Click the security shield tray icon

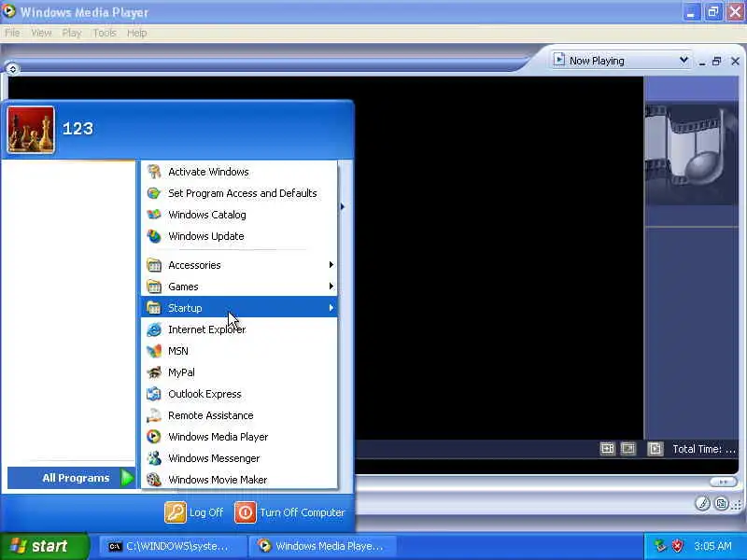click(x=678, y=546)
